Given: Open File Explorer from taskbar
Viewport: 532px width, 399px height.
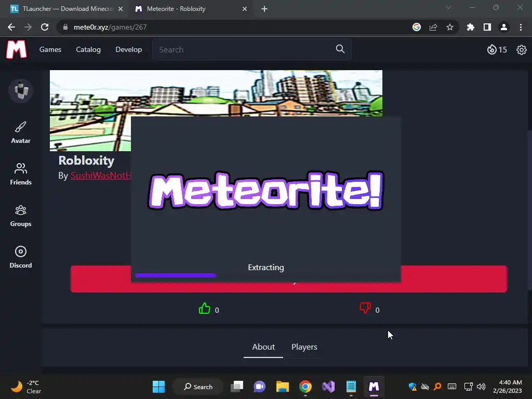Looking at the screenshot, I should 282,387.
